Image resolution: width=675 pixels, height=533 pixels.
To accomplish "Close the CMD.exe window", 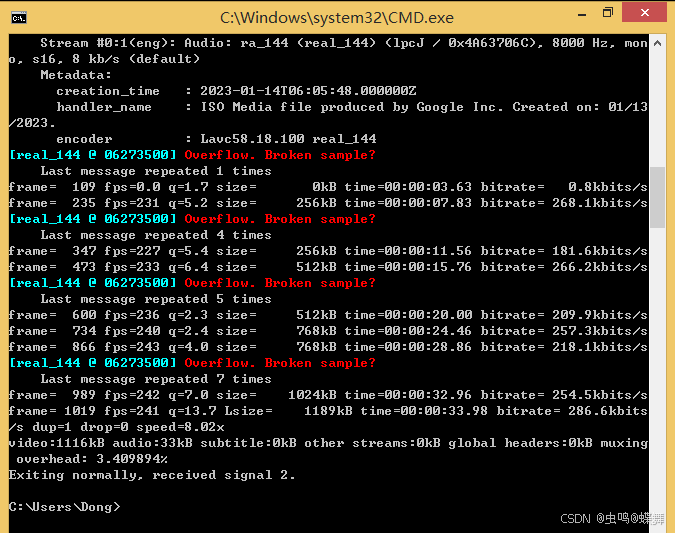I will 644,12.
